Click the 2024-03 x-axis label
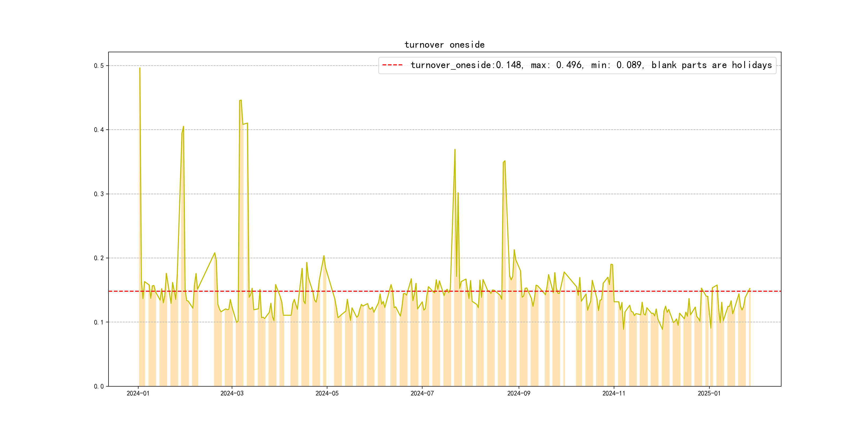The height and width of the screenshot is (434, 868). click(232, 394)
